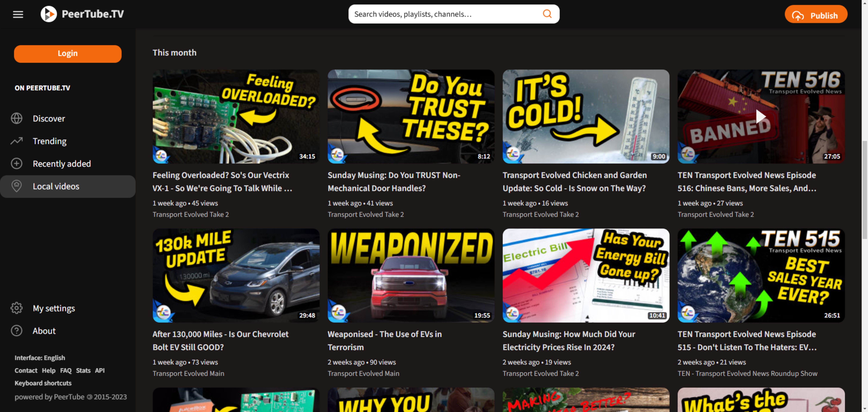Viewport: 868px width, 412px height.
Task: Select Local videos in the sidebar
Action: point(67,186)
